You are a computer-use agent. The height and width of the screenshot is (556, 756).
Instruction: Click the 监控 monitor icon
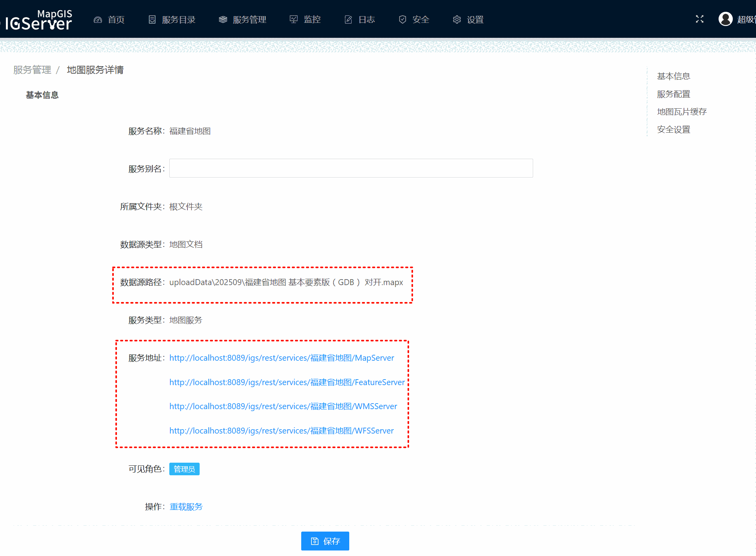[x=293, y=20]
